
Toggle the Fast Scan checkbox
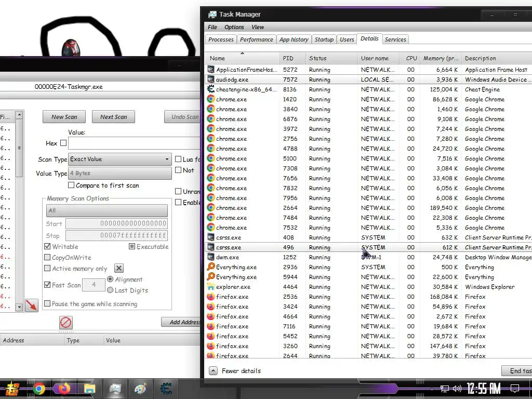tap(47, 285)
